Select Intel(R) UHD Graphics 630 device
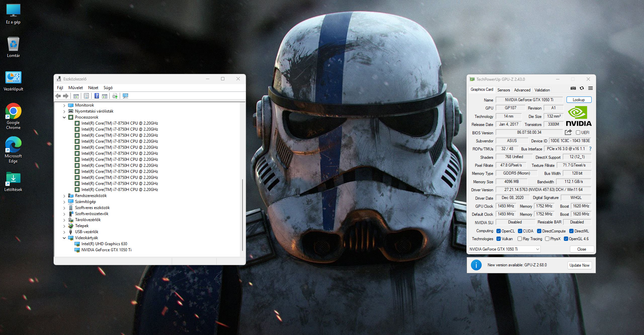644x335 pixels. (x=104, y=244)
